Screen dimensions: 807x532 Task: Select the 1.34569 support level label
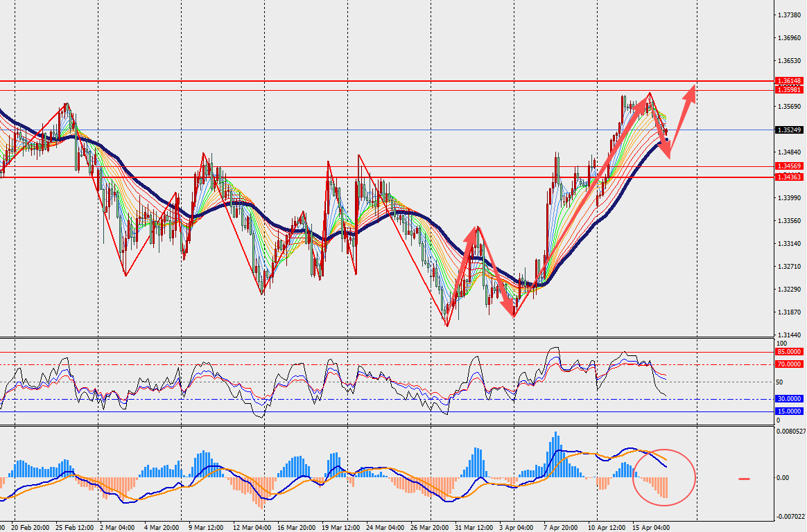pyautogui.click(x=790, y=166)
